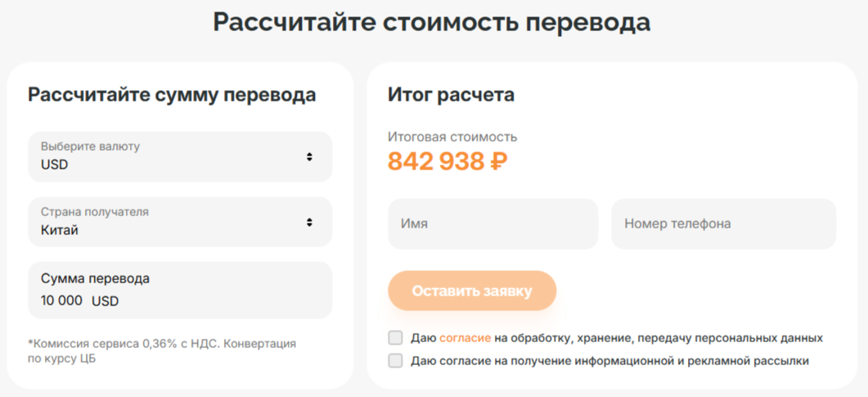
Task: Click into the "Имя" name field
Action: coord(492,223)
